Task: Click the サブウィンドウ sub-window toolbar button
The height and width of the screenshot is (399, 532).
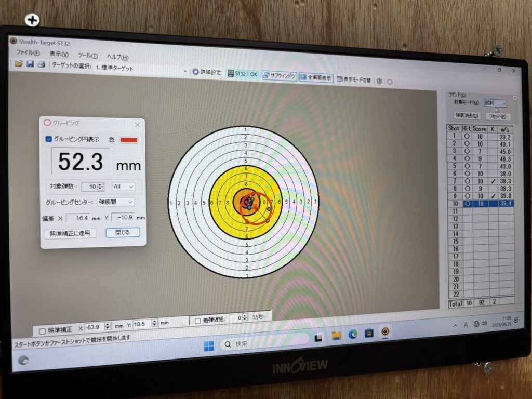Action: pyautogui.click(x=280, y=76)
